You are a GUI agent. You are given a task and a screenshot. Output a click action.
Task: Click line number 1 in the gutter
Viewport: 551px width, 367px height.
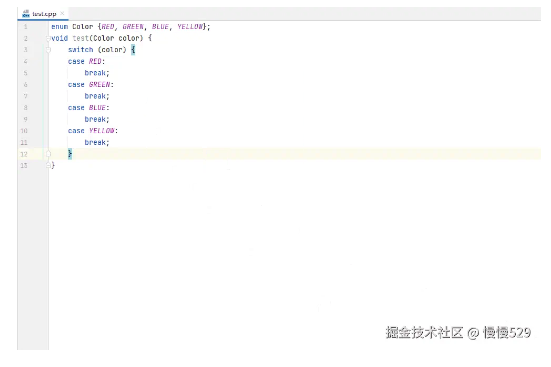coord(25,27)
